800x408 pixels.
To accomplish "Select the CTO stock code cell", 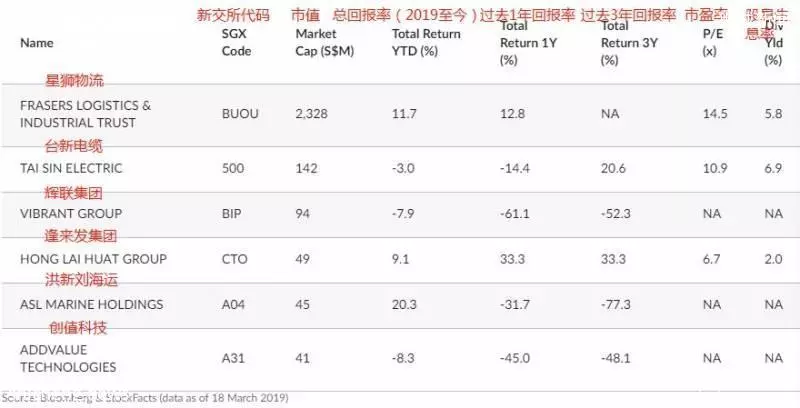I will 235,259.
